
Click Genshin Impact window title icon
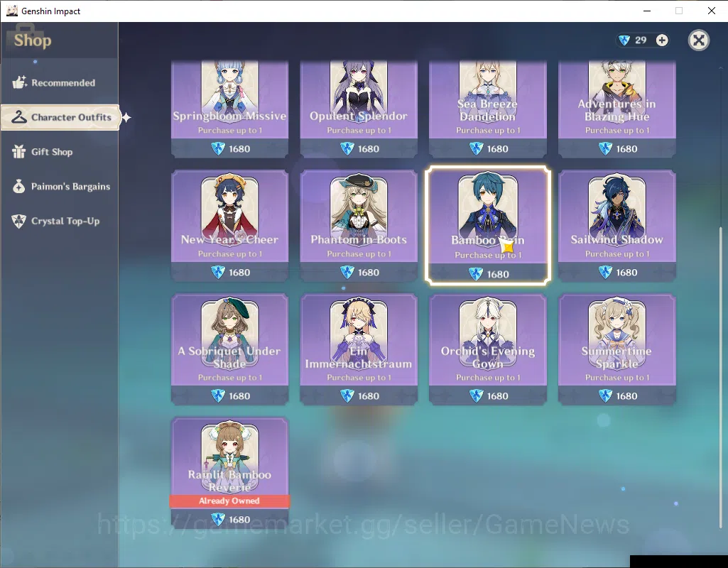pyautogui.click(x=11, y=11)
